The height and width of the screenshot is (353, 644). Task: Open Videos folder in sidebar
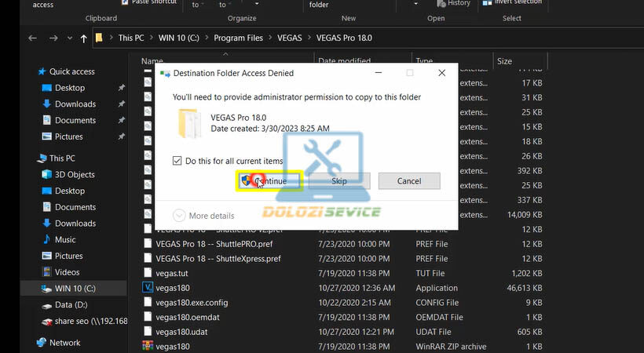67,272
